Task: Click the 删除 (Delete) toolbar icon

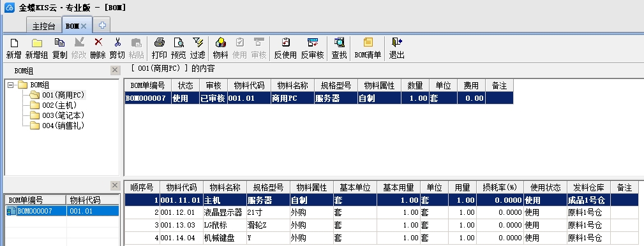Action: pos(98,42)
